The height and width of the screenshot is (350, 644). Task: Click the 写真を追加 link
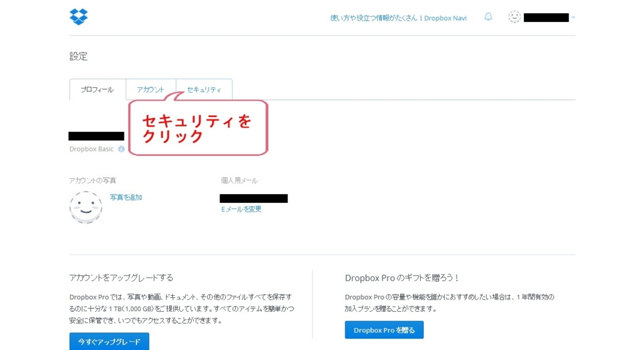click(126, 197)
